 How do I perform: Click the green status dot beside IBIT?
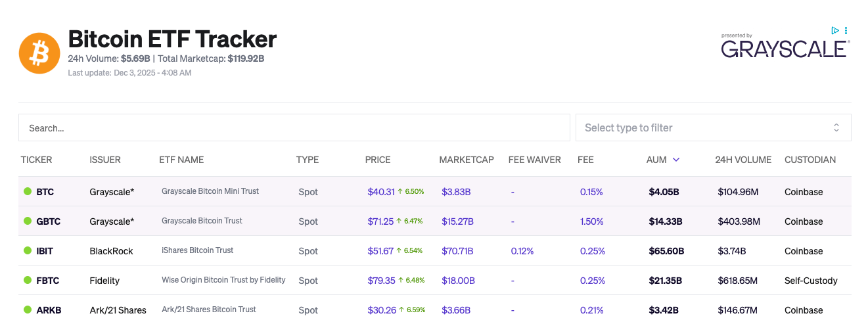[28, 251]
